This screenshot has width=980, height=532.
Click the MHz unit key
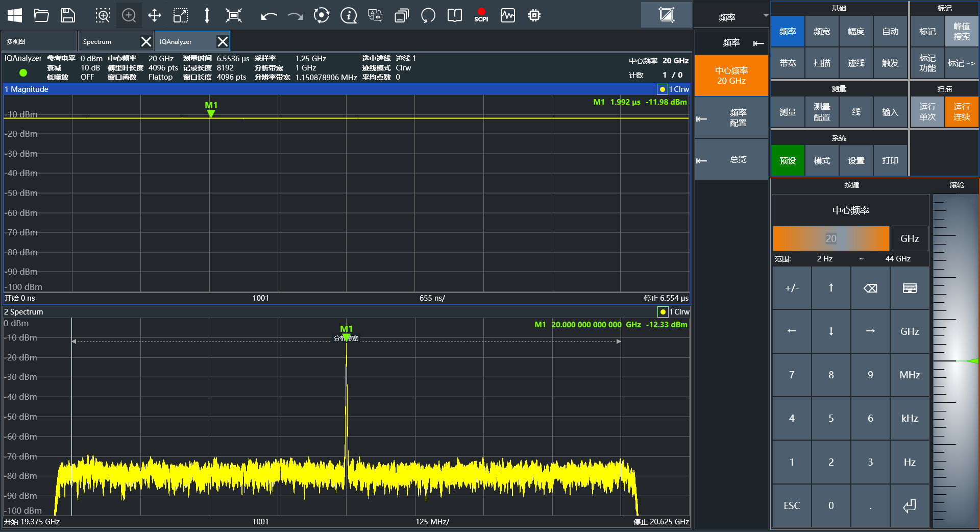(x=910, y=375)
